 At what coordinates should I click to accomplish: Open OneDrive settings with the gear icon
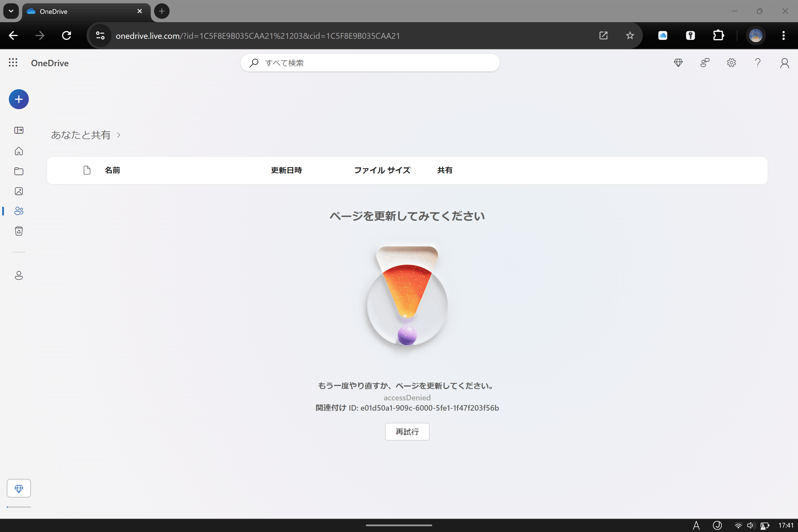point(731,63)
